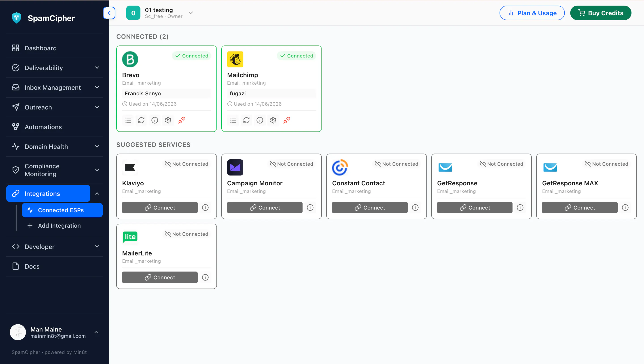View GetResponse MAX info icon
The width and height of the screenshot is (644, 364).
(x=625, y=208)
